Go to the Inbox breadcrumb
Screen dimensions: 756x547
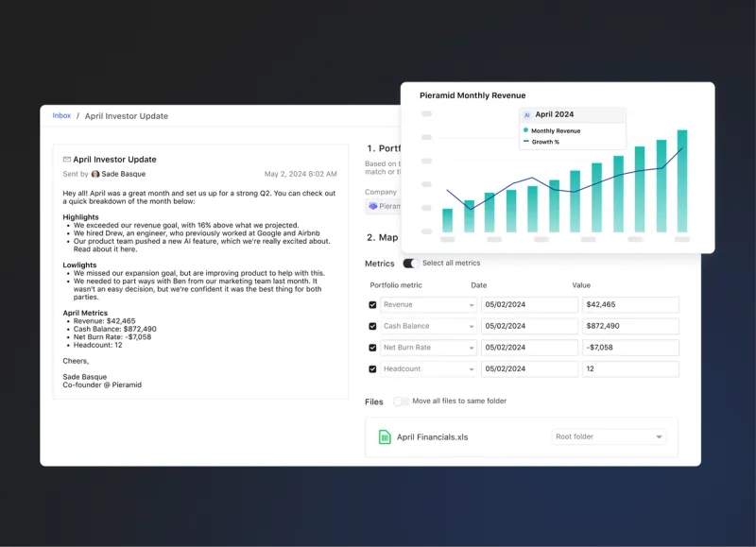(61, 116)
